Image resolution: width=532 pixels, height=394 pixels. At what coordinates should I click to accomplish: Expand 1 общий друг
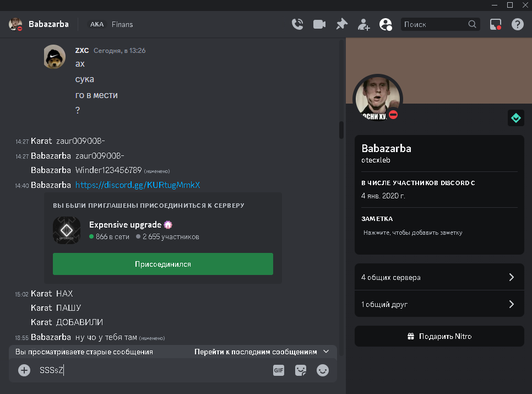click(x=439, y=304)
